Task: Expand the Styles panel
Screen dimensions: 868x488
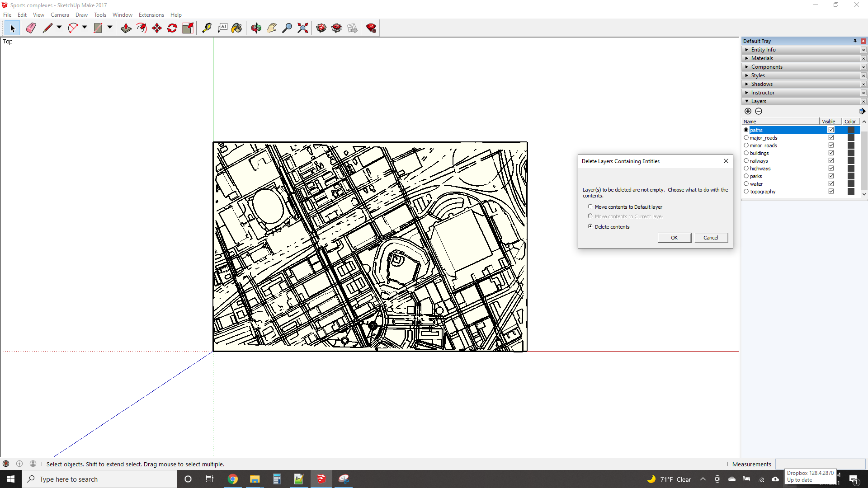Action: click(x=758, y=75)
